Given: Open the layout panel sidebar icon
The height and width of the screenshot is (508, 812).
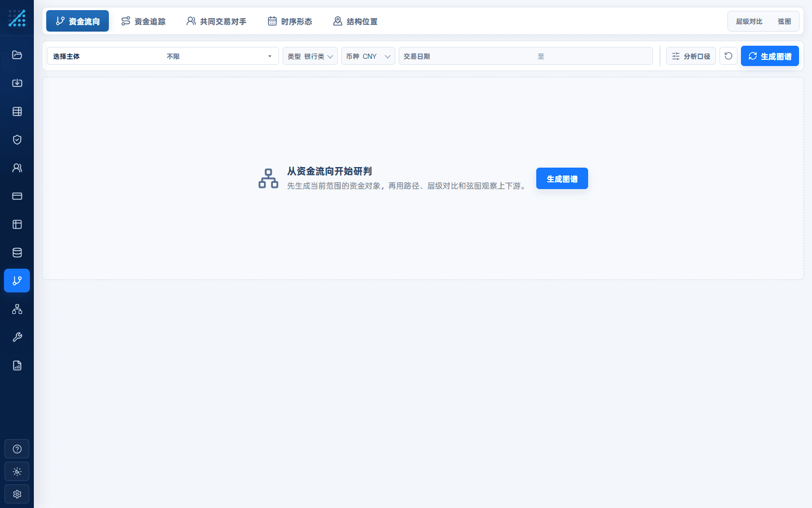Looking at the screenshot, I should click(x=17, y=224).
